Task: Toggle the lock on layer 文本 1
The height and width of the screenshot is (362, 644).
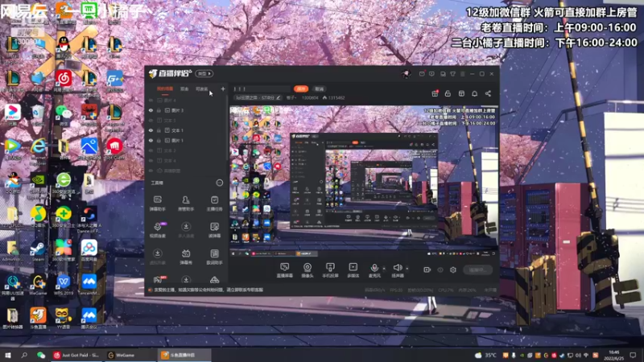Action: tap(159, 130)
